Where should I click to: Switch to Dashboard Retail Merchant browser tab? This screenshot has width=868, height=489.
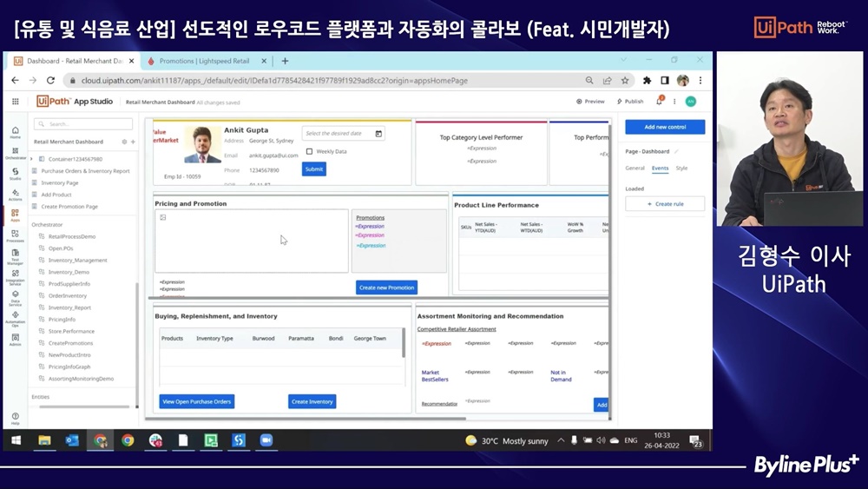pyautogui.click(x=75, y=61)
